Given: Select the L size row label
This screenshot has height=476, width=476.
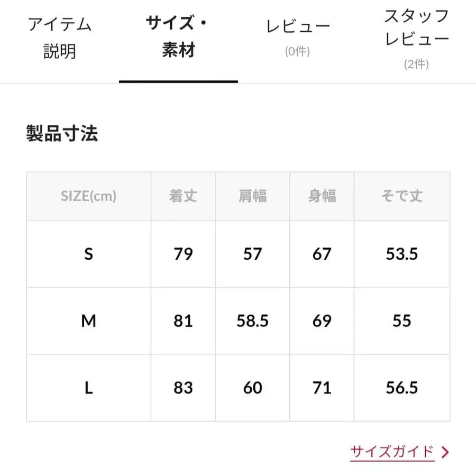Looking at the screenshot, I should tap(88, 388).
